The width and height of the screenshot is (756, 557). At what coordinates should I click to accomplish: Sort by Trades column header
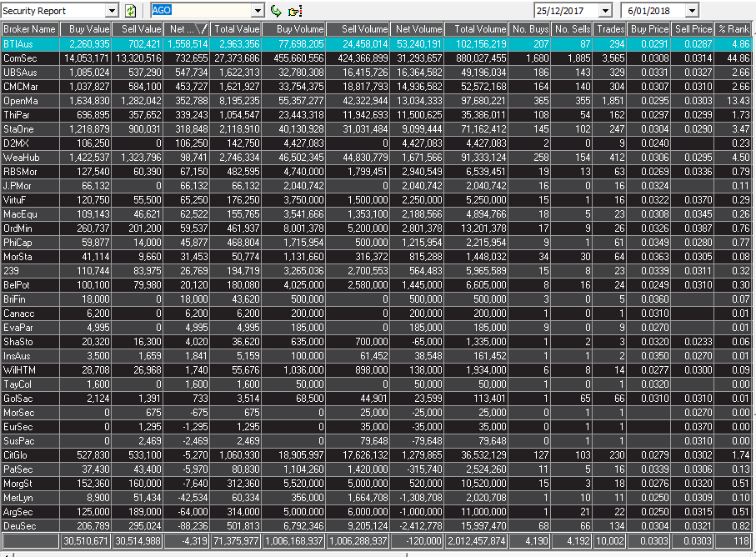(610, 29)
